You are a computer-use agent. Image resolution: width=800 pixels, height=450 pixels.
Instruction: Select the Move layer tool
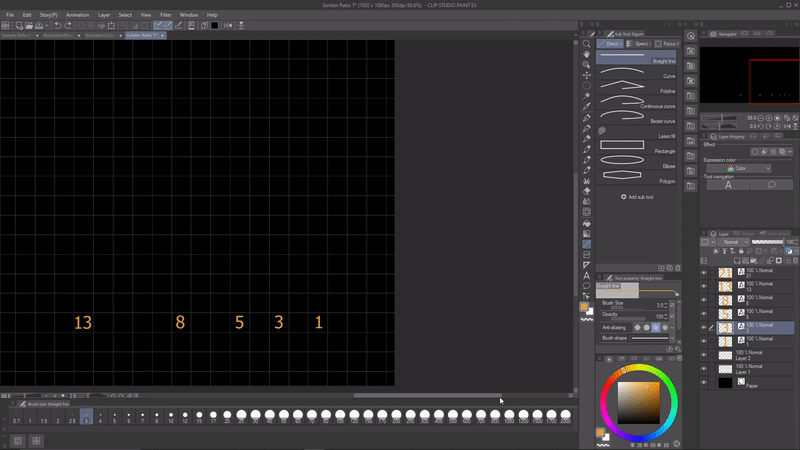[x=587, y=75]
